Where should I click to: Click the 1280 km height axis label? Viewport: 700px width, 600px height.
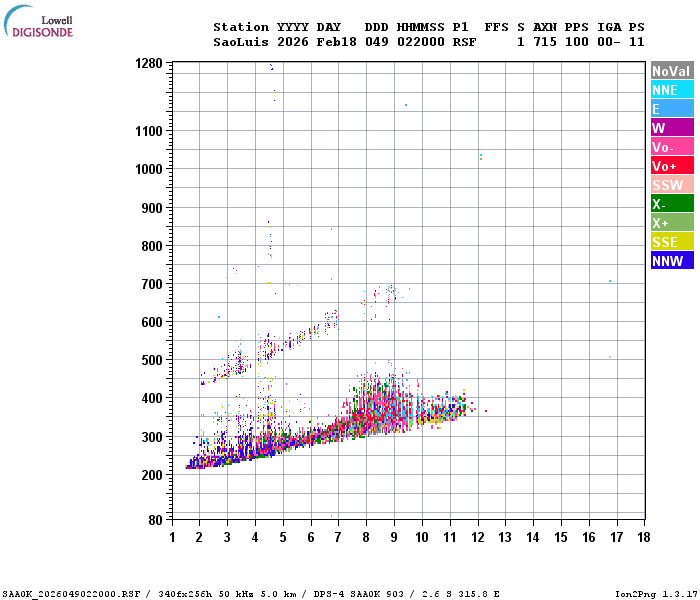[x=149, y=63]
